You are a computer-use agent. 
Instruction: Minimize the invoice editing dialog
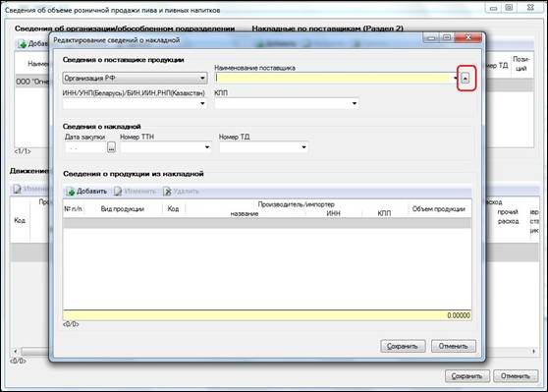[x=431, y=37]
